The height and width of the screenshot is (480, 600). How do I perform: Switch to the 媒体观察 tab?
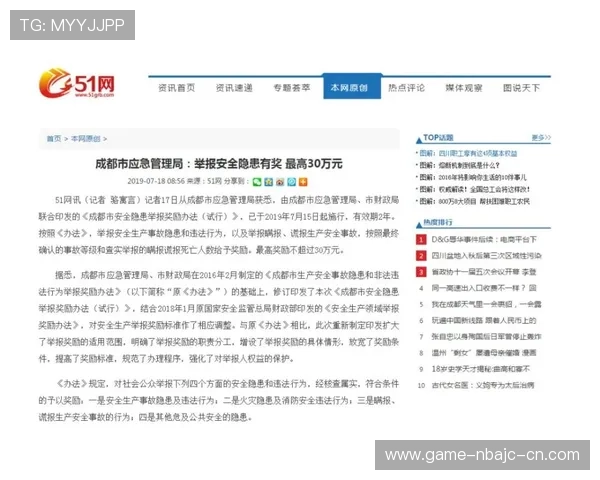[x=464, y=88]
